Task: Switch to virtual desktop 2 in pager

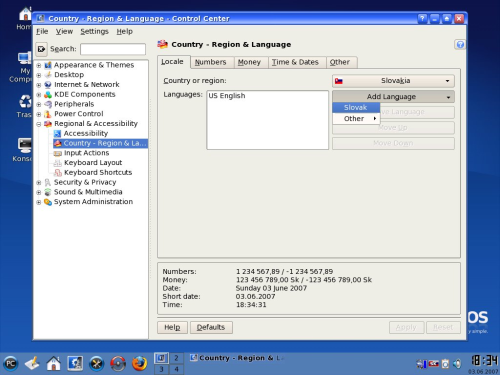Action: [x=176, y=358]
